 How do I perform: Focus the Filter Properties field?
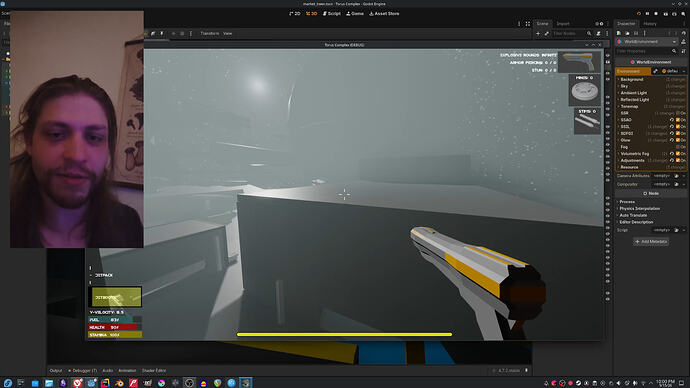[646, 51]
